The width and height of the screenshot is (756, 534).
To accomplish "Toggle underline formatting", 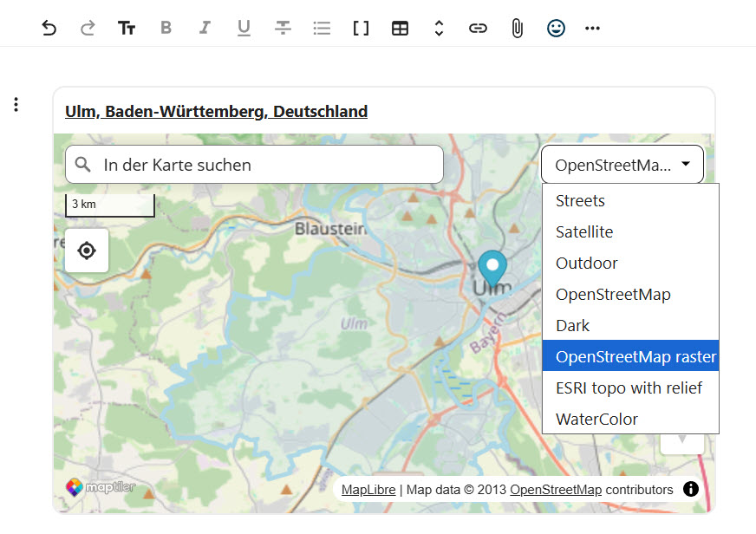I will tap(244, 28).
